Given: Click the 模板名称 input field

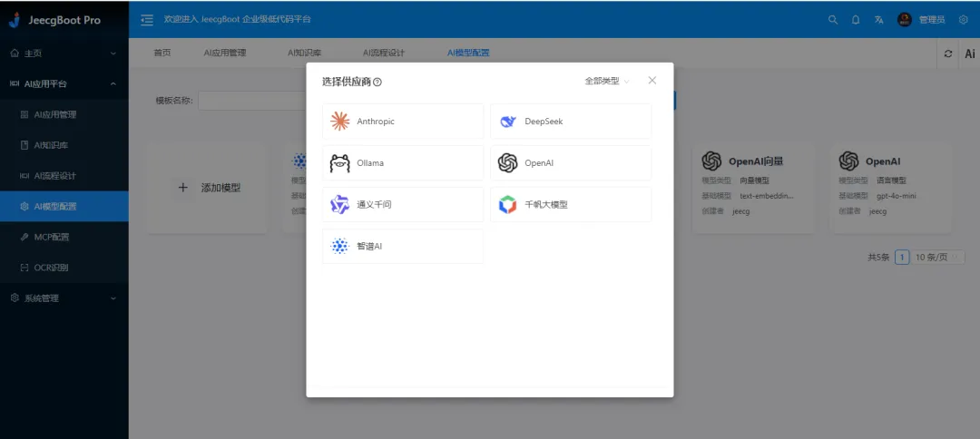Looking at the screenshot, I should click(252, 101).
